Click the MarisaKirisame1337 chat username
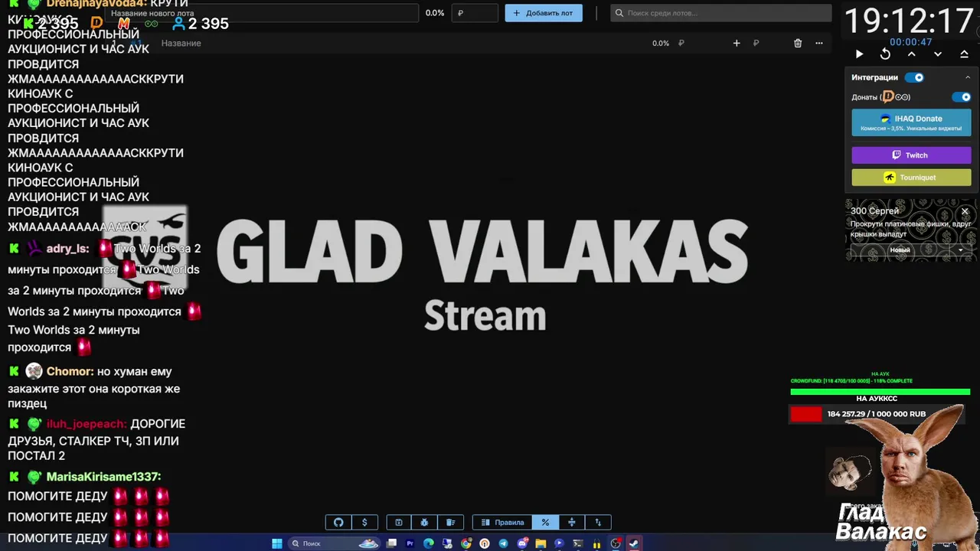 [103, 477]
